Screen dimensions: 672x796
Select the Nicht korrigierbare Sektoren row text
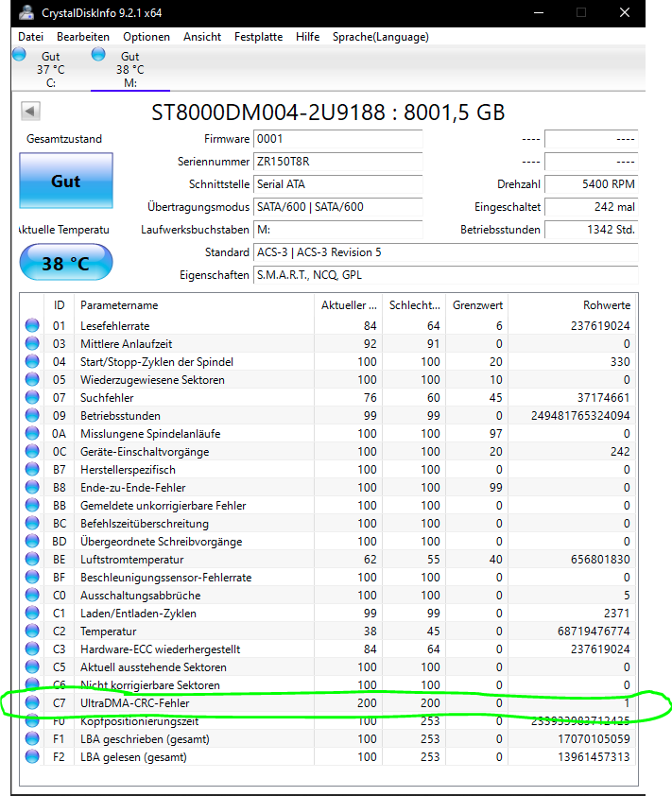(x=150, y=684)
